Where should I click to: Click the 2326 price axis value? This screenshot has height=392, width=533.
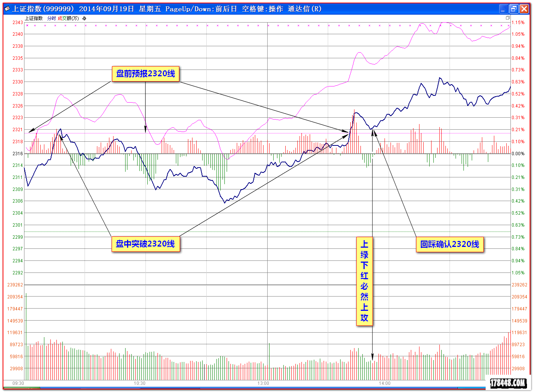(18, 106)
